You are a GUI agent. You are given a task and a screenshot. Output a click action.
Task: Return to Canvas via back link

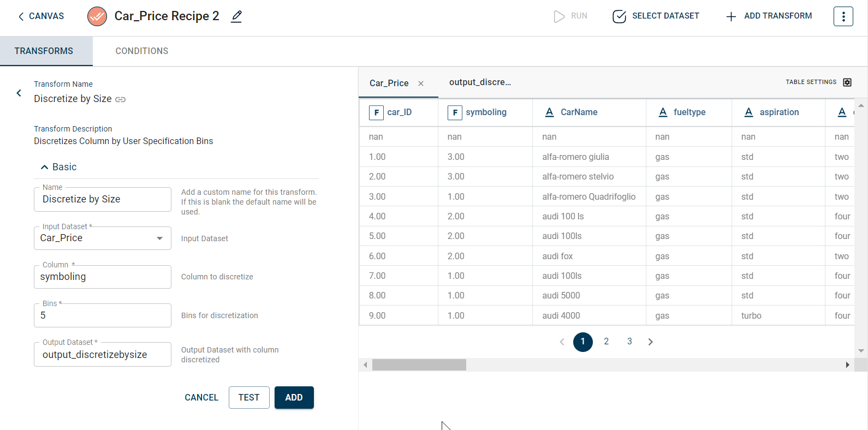coord(41,16)
